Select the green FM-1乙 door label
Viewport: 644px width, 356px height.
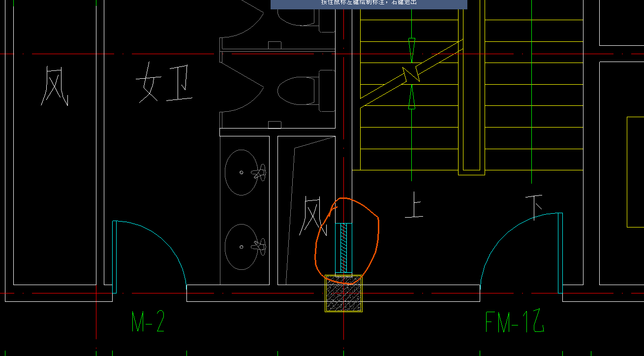tap(515, 322)
